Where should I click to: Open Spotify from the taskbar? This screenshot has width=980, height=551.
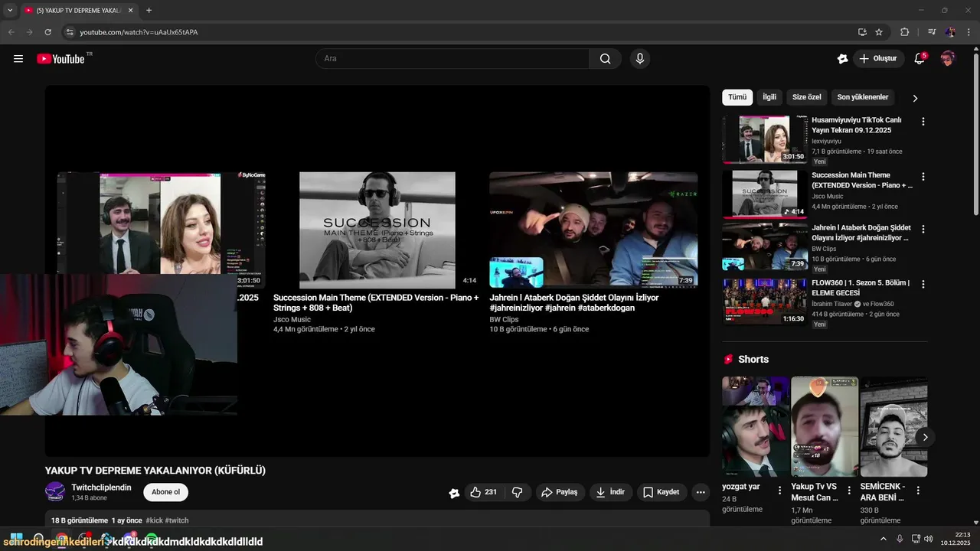[x=152, y=539]
